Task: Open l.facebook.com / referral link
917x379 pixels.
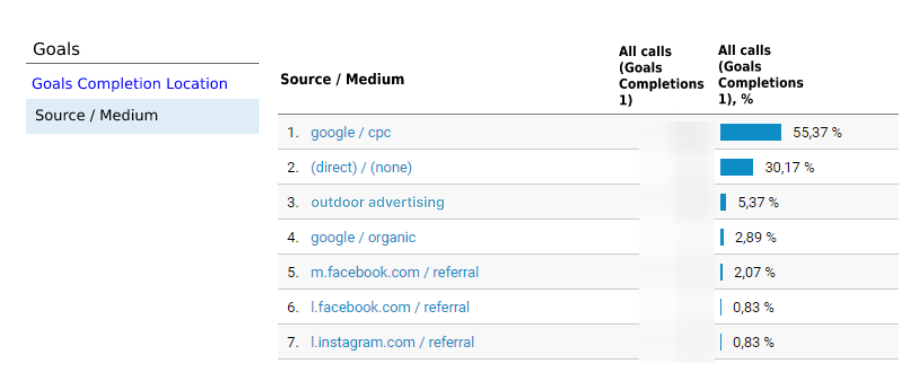Action: 390,307
